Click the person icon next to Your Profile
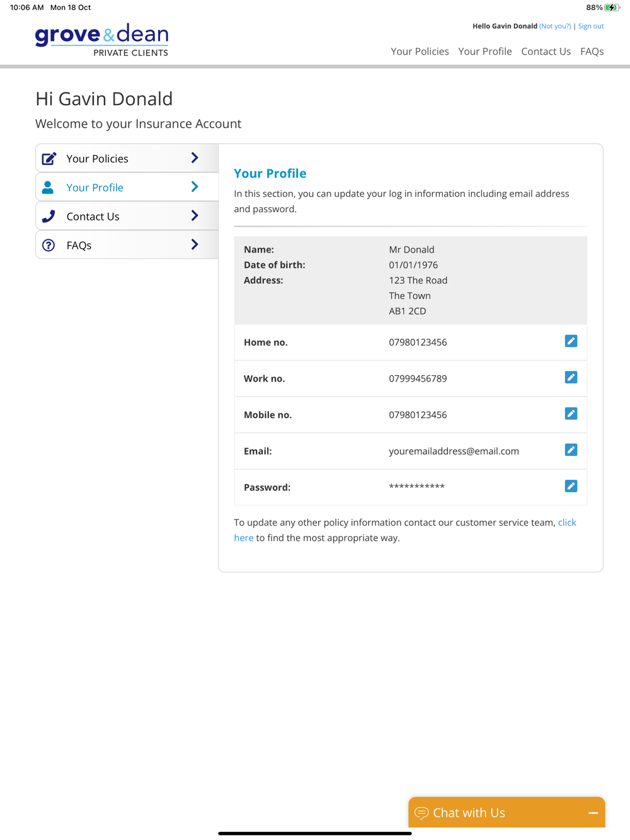The width and height of the screenshot is (630, 840). 48,188
